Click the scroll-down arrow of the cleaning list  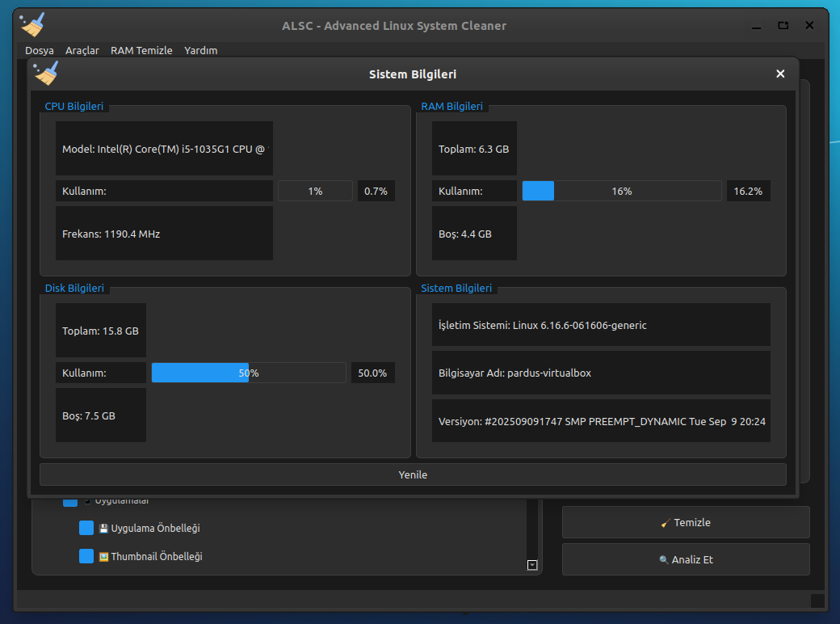[532, 565]
